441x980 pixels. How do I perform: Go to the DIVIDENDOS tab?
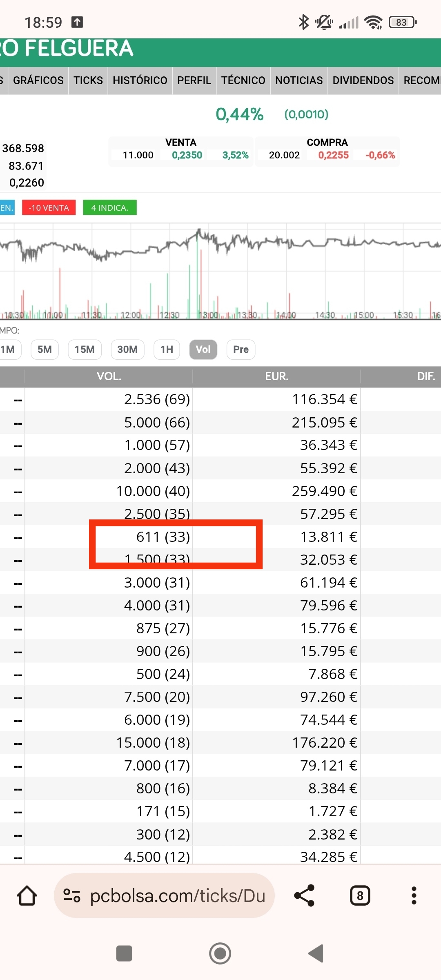363,80
